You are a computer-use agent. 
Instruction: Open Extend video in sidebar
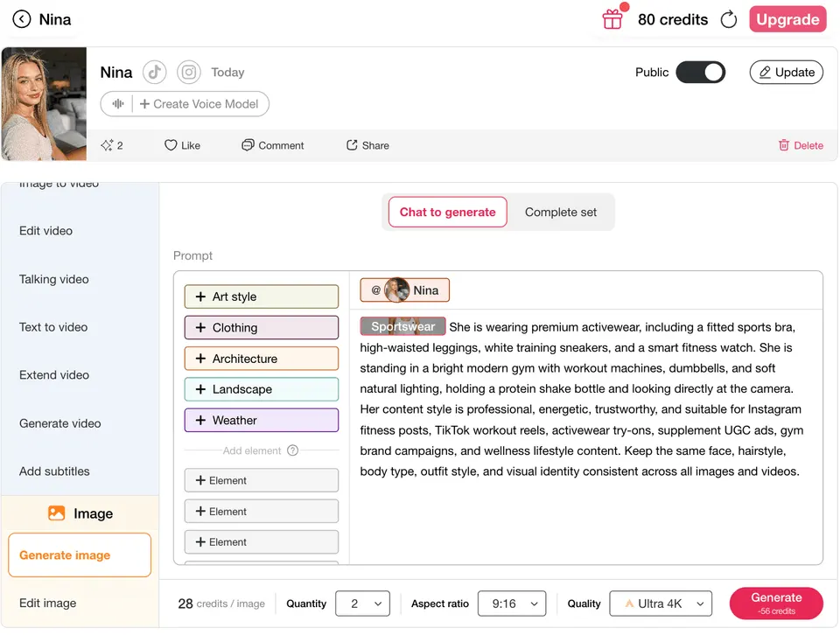click(54, 374)
